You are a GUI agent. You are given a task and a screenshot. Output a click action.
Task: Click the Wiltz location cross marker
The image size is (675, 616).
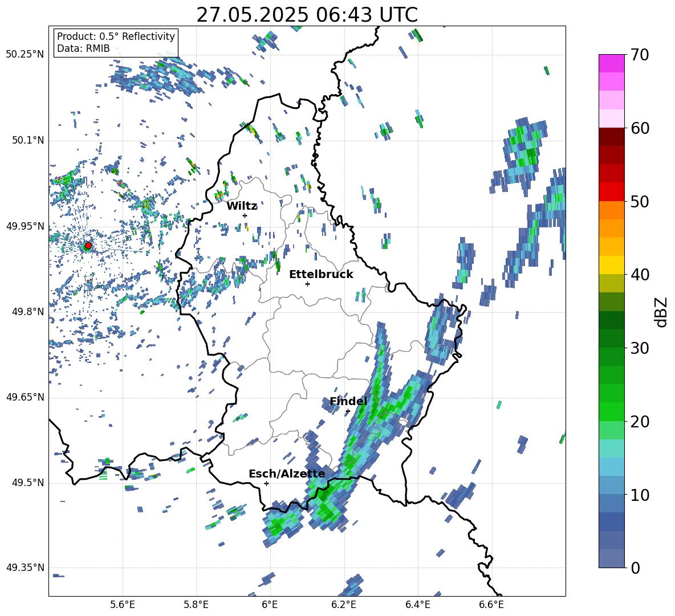(x=245, y=215)
